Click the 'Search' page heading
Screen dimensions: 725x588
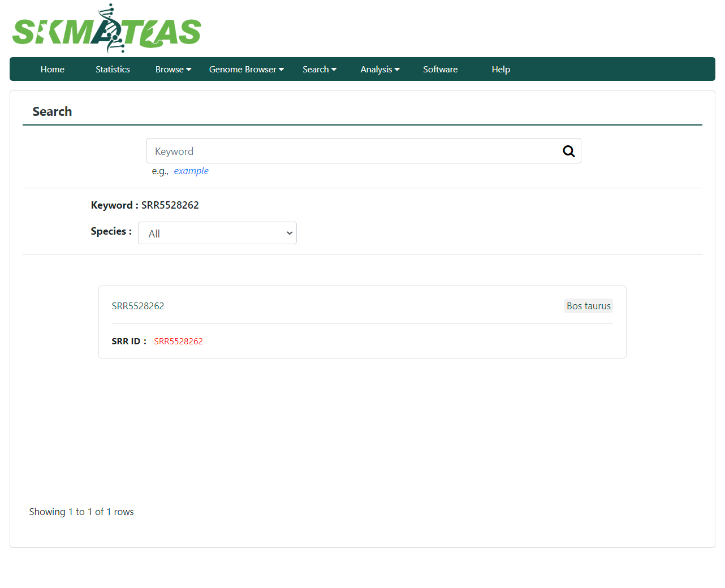tap(52, 111)
